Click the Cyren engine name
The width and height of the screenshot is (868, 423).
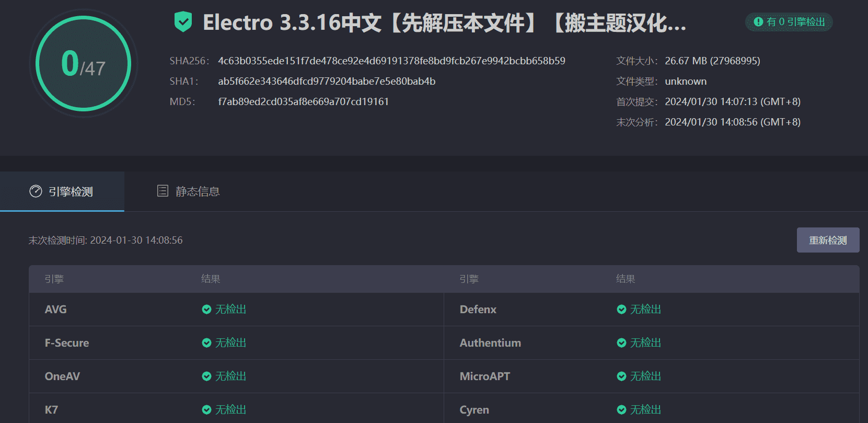click(474, 410)
